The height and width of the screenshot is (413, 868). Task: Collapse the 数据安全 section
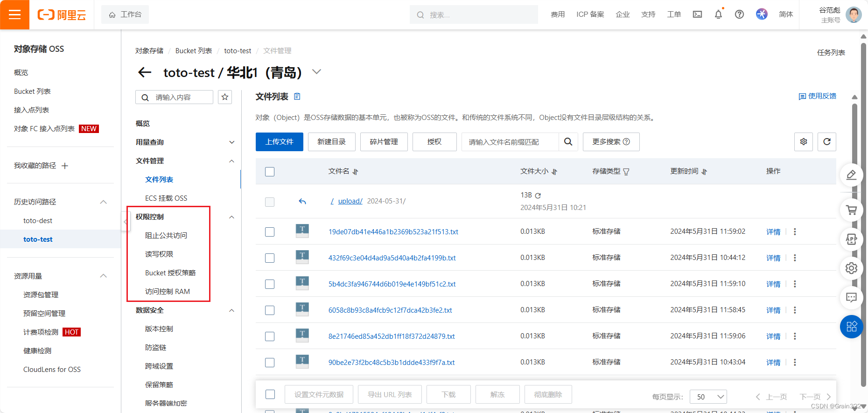pos(232,310)
